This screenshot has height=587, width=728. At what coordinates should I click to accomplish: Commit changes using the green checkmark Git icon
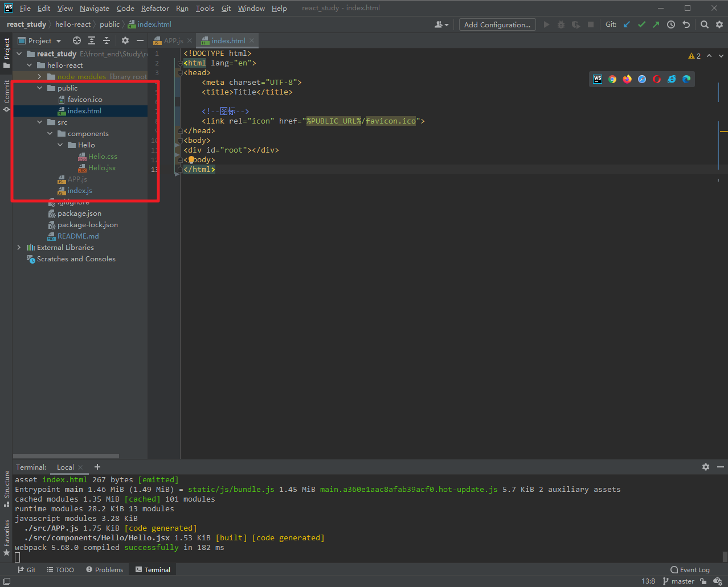point(641,24)
